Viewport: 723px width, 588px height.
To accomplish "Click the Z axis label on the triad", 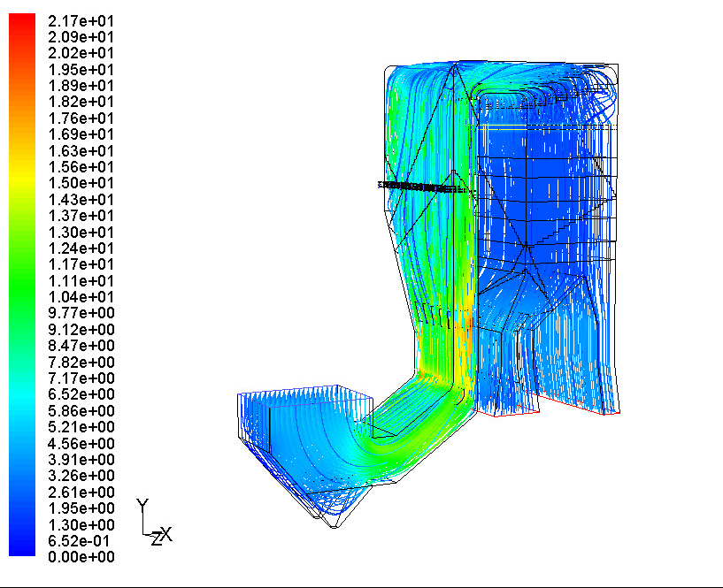I will pyautogui.click(x=155, y=538).
